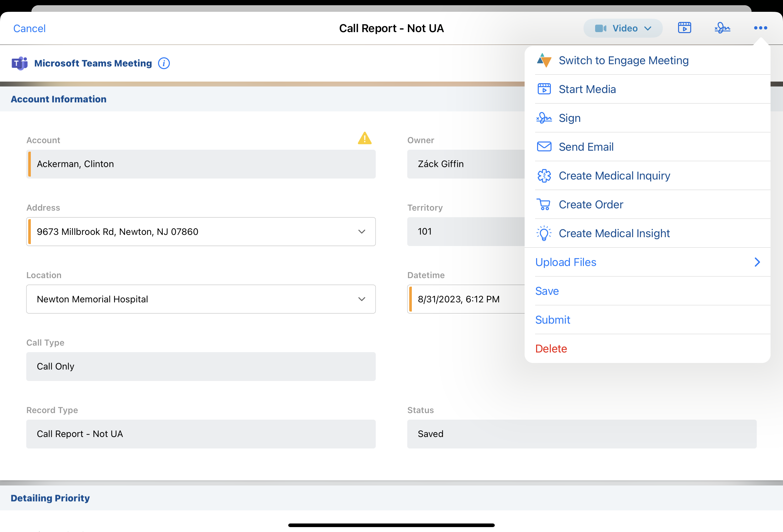The image size is (783, 532).
Task: Click the Cancel link
Action: pyautogui.click(x=29, y=28)
